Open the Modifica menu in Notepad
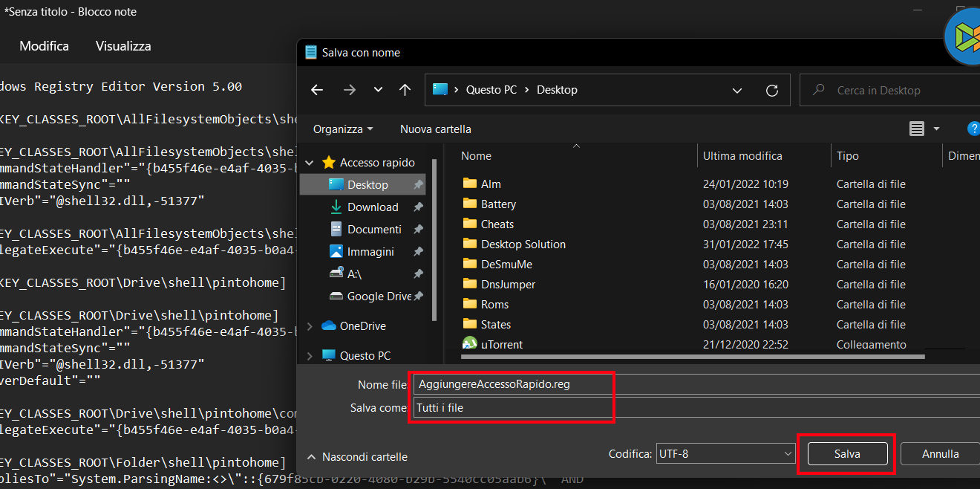The image size is (980, 489). click(44, 46)
